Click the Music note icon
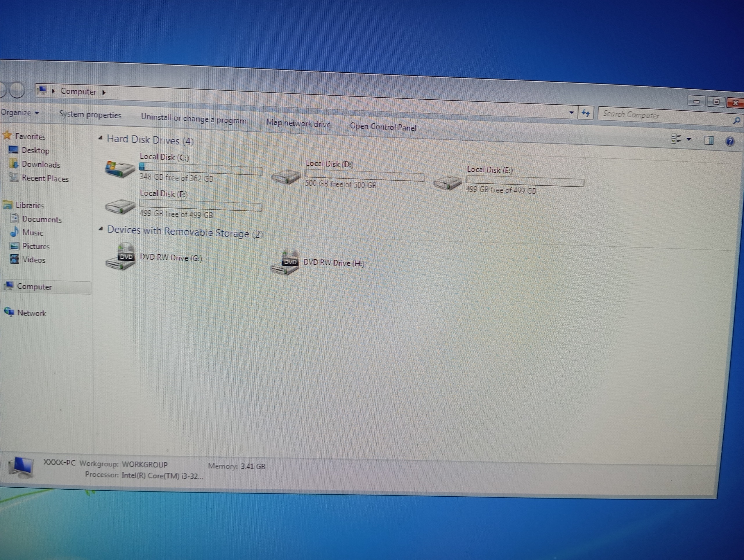This screenshot has height=560, width=744. point(15,232)
